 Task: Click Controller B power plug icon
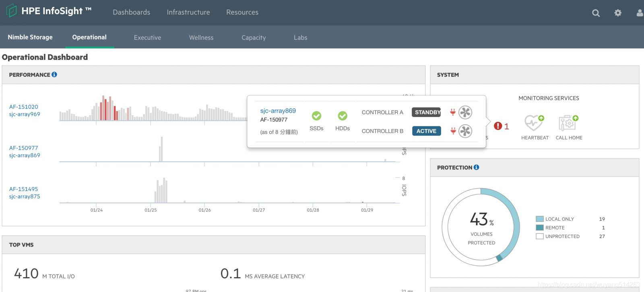tap(453, 131)
